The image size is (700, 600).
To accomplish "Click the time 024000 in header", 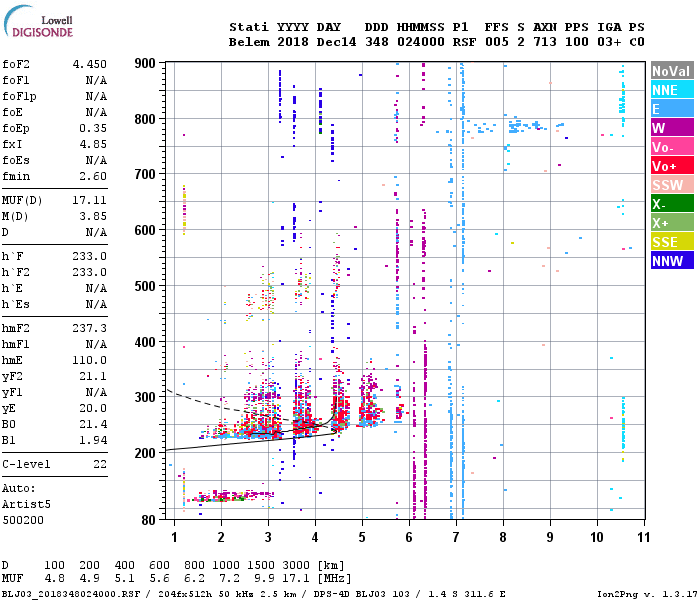I will tap(421, 42).
